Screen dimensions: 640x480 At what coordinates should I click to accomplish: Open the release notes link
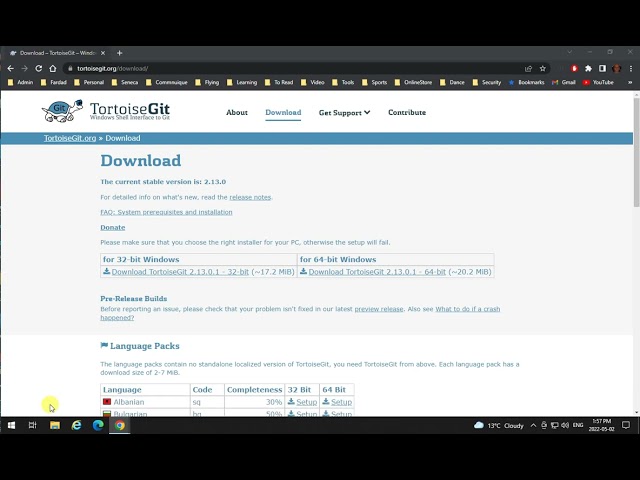pyautogui.click(x=250, y=197)
